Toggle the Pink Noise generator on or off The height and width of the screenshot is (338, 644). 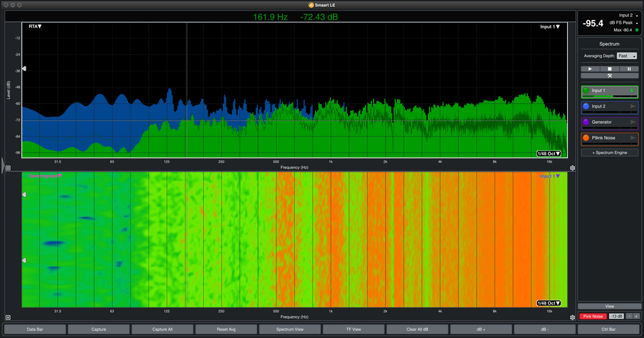(x=592, y=316)
